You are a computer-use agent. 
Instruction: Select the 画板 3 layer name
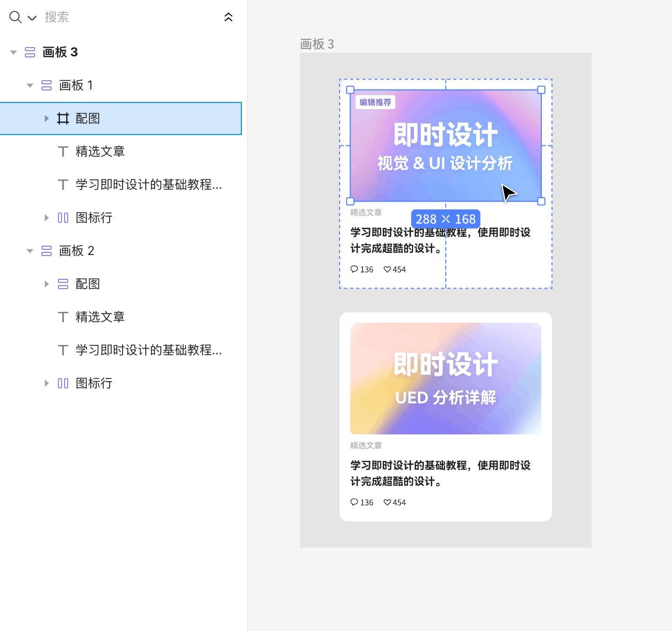[x=60, y=52]
